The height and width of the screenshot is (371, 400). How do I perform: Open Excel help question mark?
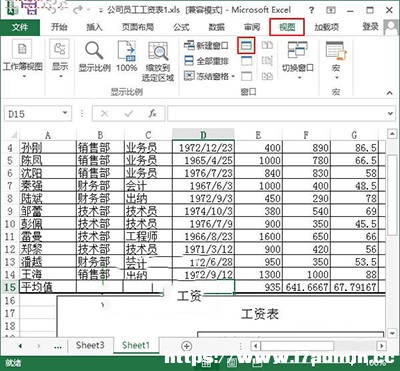tap(311, 10)
